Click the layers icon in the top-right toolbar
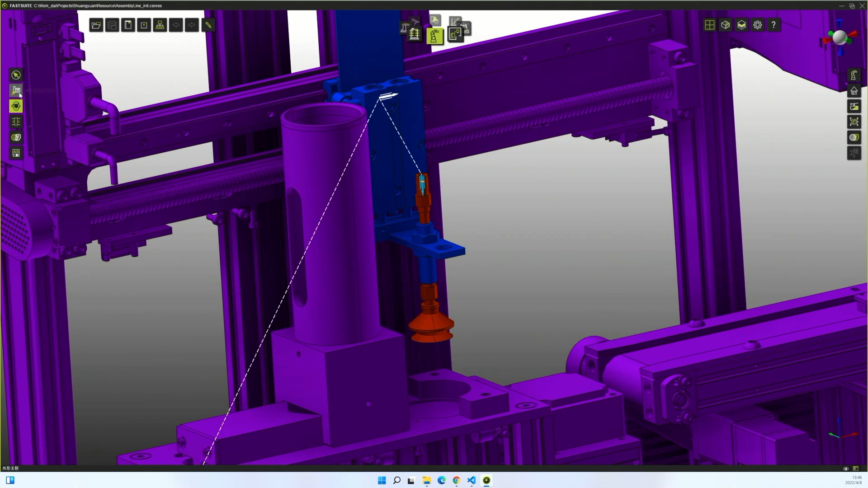Image resolution: width=868 pixels, height=488 pixels. 741,25
